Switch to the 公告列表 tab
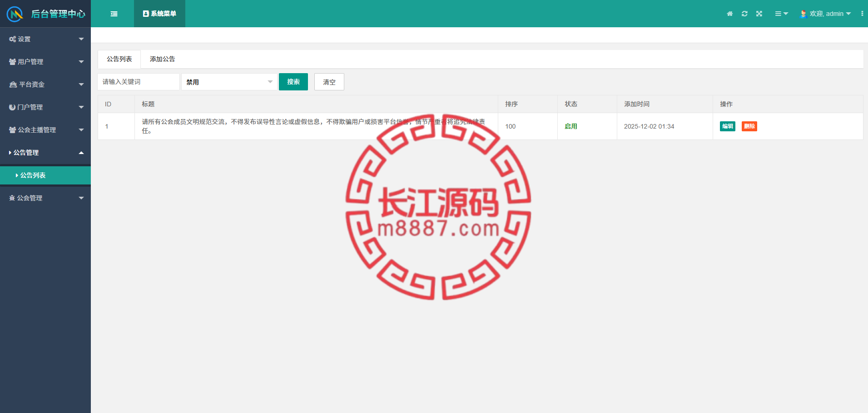The width and height of the screenshot is (868, 413). point(119,59)
